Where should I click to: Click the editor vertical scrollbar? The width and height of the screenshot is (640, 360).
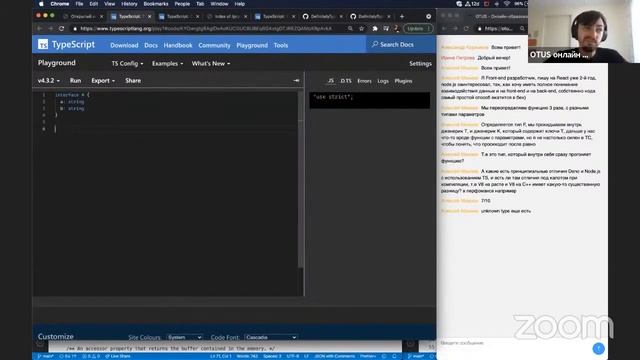point(301,180)
